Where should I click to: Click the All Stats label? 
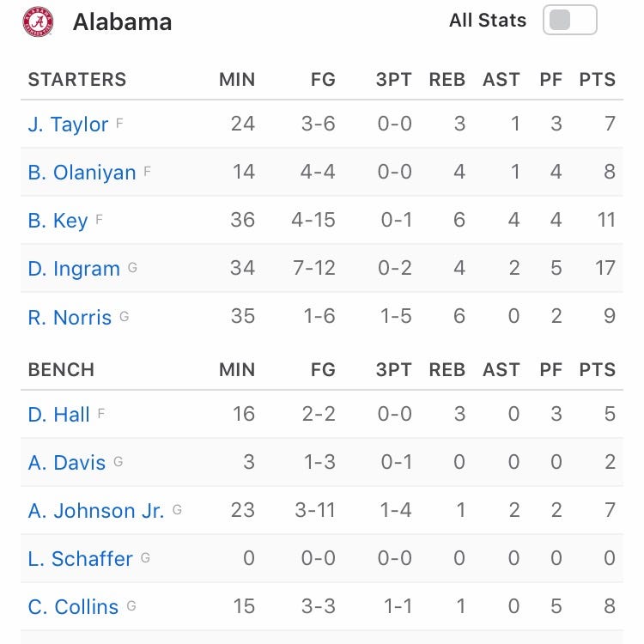[x=488, y=21]
